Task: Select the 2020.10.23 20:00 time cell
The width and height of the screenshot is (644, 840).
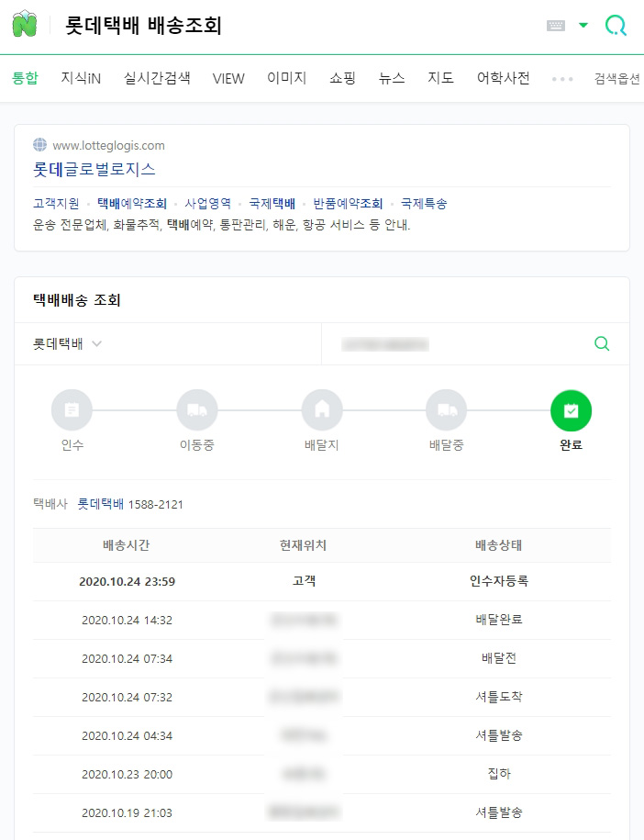Action: click(x=127, y=775)
